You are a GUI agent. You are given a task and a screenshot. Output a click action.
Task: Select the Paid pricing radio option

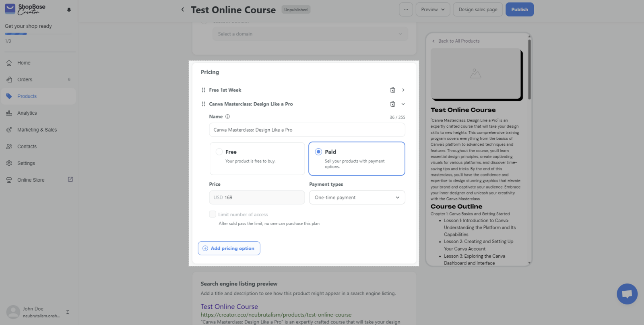click(318, 152)
